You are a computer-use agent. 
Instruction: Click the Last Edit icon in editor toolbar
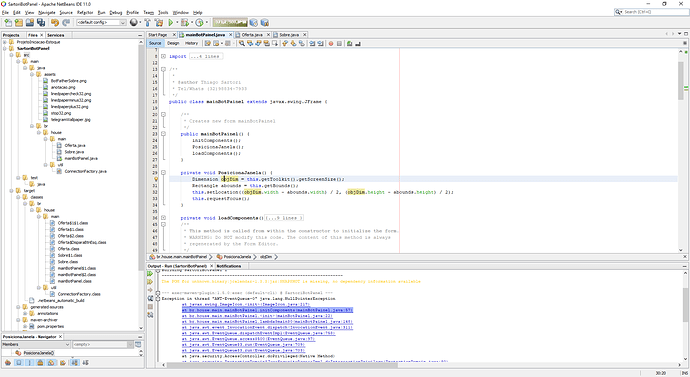(208, 43)
